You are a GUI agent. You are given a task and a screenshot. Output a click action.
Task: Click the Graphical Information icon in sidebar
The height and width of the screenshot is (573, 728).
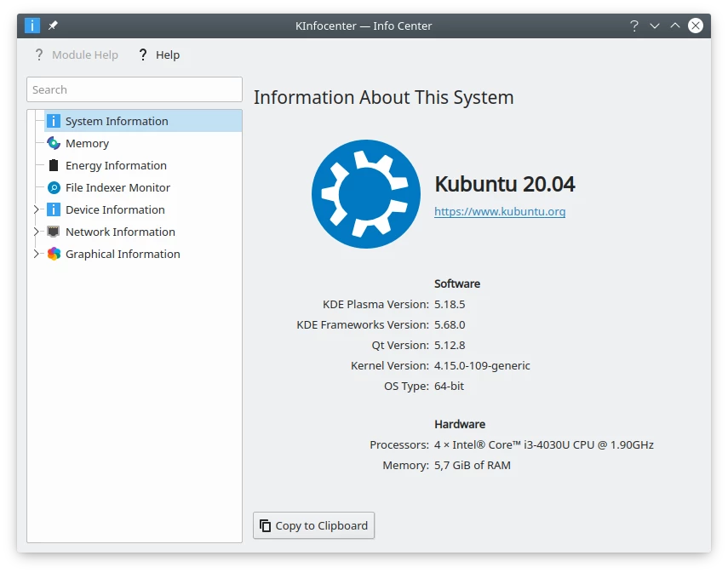coord(53,254)
